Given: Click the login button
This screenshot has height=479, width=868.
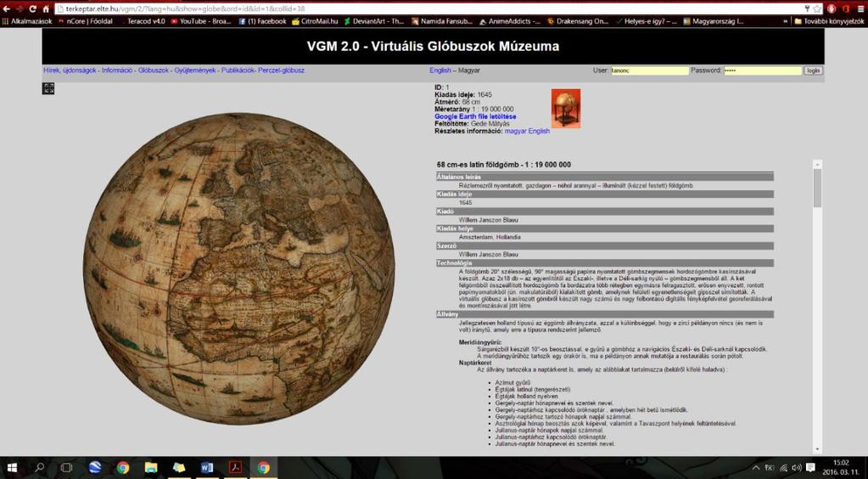Looking at the screenshot, I should (x=813, y=70).
